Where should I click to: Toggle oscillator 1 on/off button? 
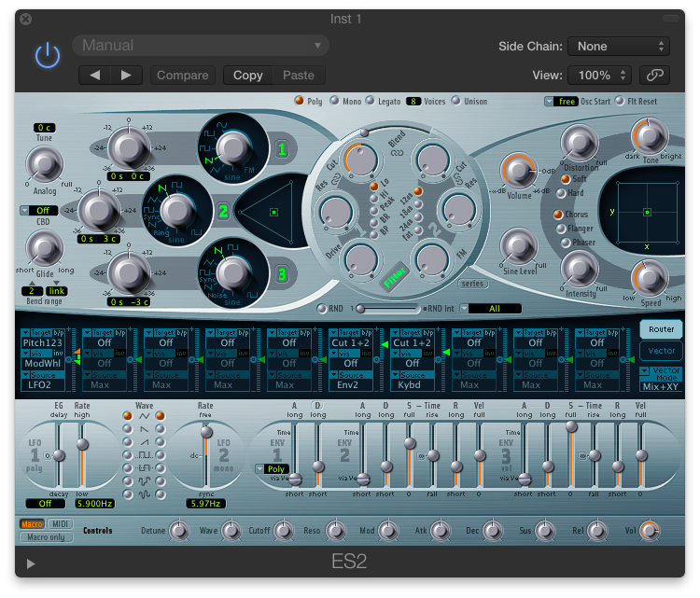[282, 149]
